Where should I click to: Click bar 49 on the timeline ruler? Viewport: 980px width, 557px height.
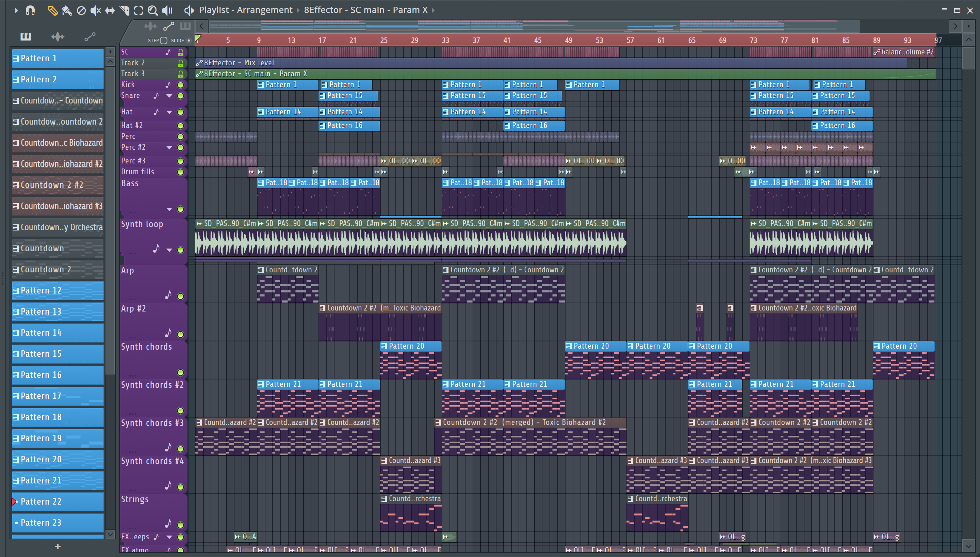click(569, 40)
